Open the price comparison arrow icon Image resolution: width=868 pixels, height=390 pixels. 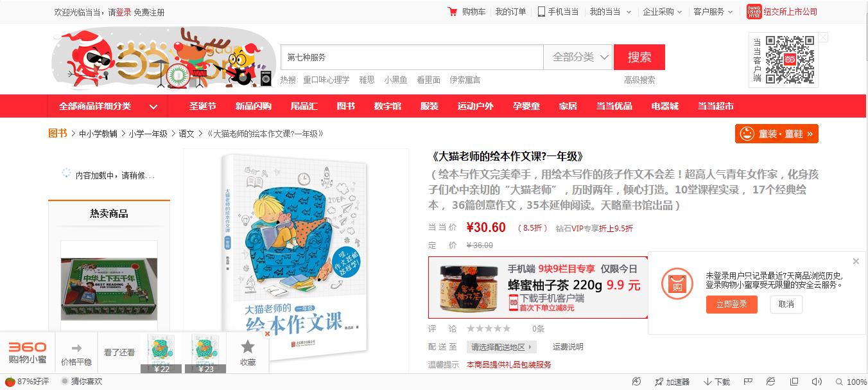(76, 348)
